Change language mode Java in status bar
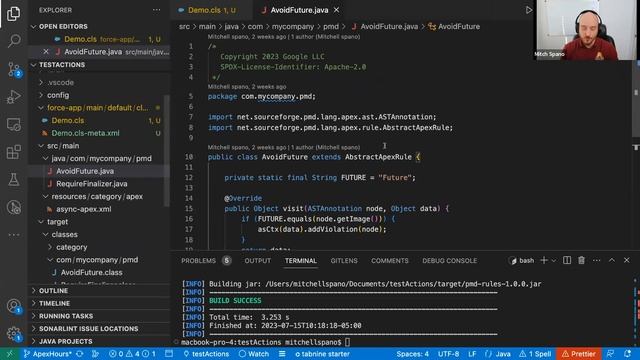This screenshot has height=360, width=640. (498, 354)
